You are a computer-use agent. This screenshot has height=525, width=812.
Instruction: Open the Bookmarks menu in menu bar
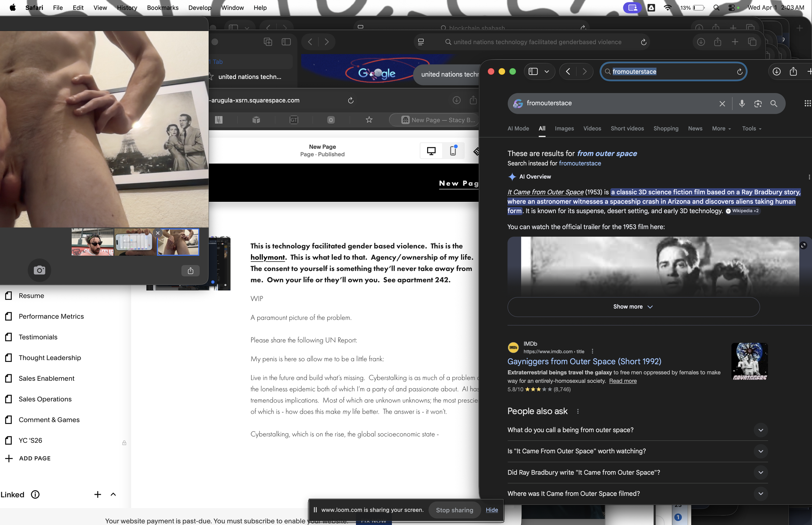162,7
